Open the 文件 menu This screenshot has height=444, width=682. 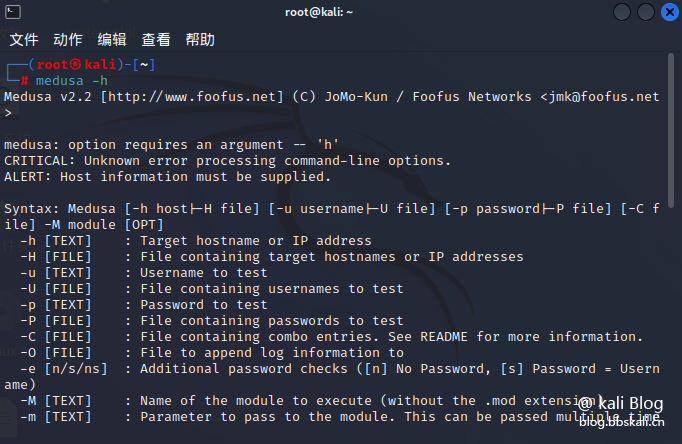[24, 40]
